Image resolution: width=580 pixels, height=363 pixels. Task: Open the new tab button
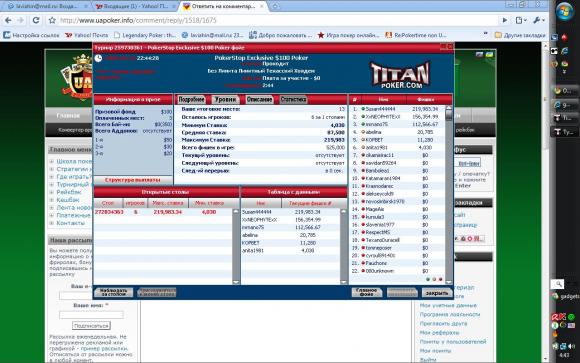(x=276, y=6)
